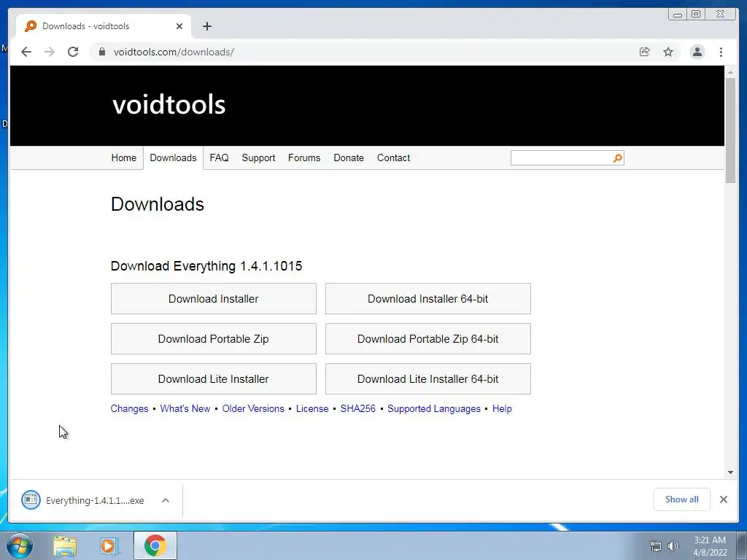The image size is (747, 560).
Task: Click Chrome icon in taskbar
Action: (155, 545)
